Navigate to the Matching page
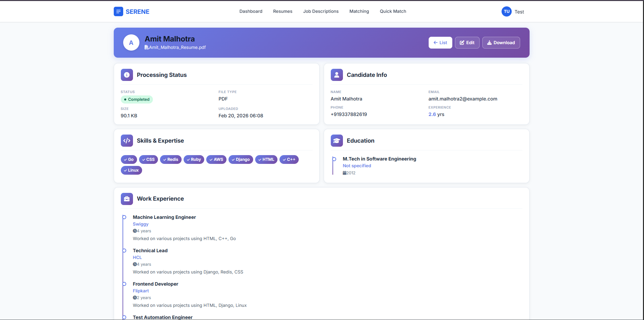Screen dimensions: 644x320 [359, 11]
